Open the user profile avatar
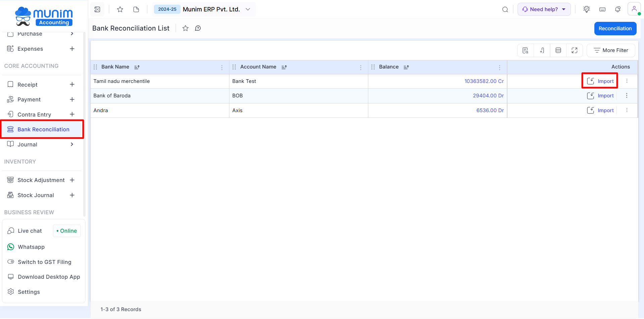The image size is (644, 319). click(634, 9)
